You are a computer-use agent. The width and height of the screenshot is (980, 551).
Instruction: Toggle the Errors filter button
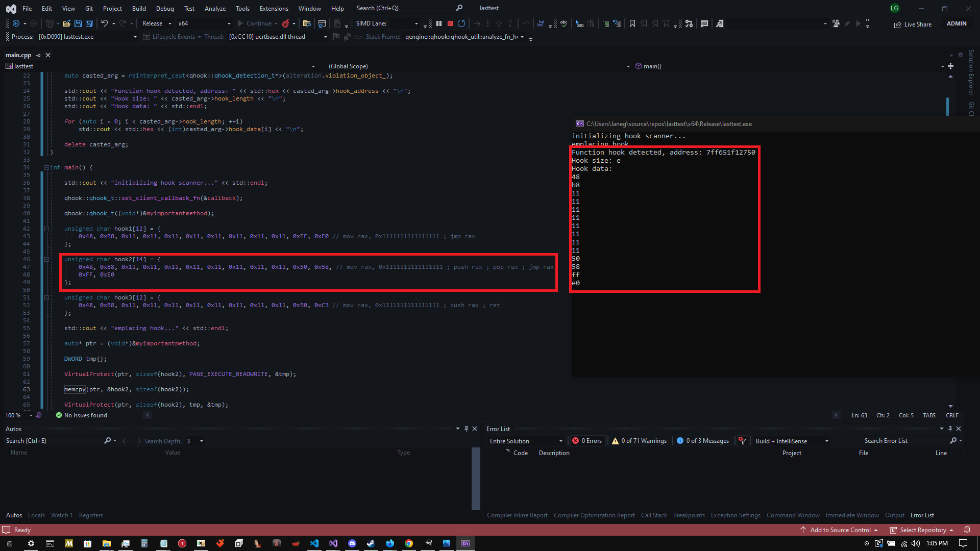pos(587,441)
